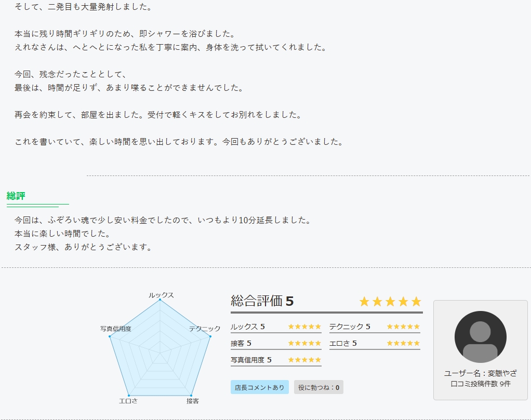
Task: Click the ルックス label atop the radar chart
Action: coord(161,295)
